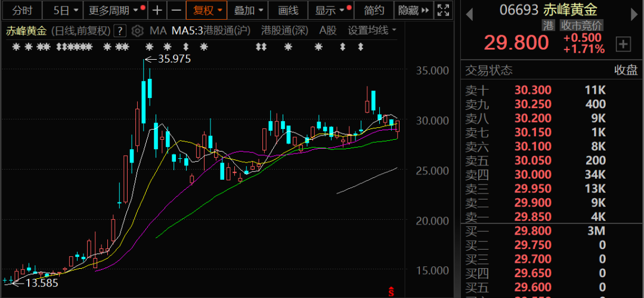Enter fullscreen chart mode
The width and height of the screenshot is (644, 298).
(x=443, y=10)
